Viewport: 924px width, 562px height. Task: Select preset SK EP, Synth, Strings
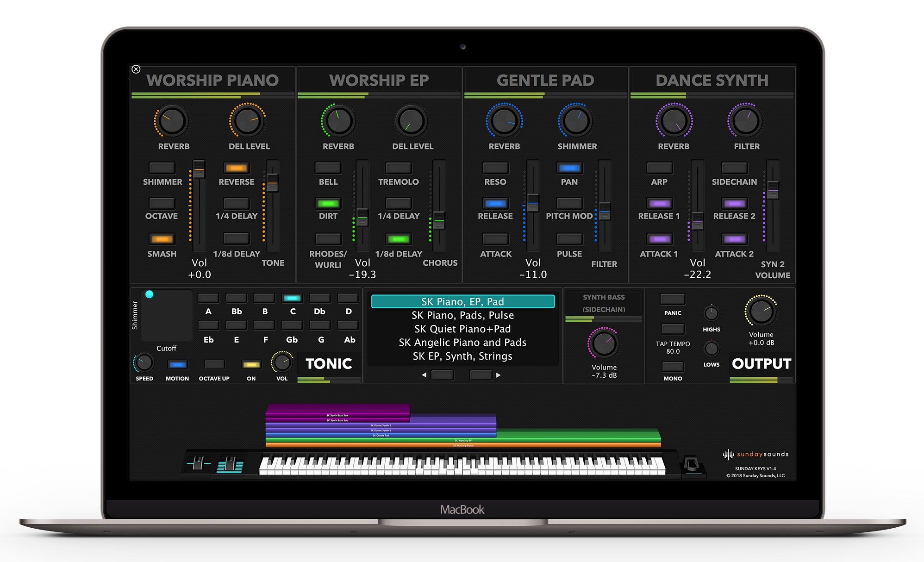tap(462, 356)
